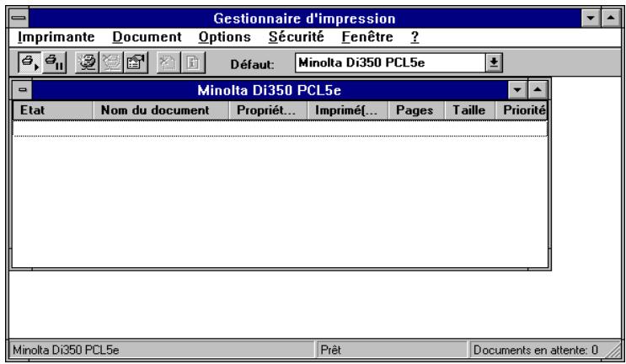This screenshot has height=364, width=626.
Task: Select the empty highlighted document row
Action: 281,129
